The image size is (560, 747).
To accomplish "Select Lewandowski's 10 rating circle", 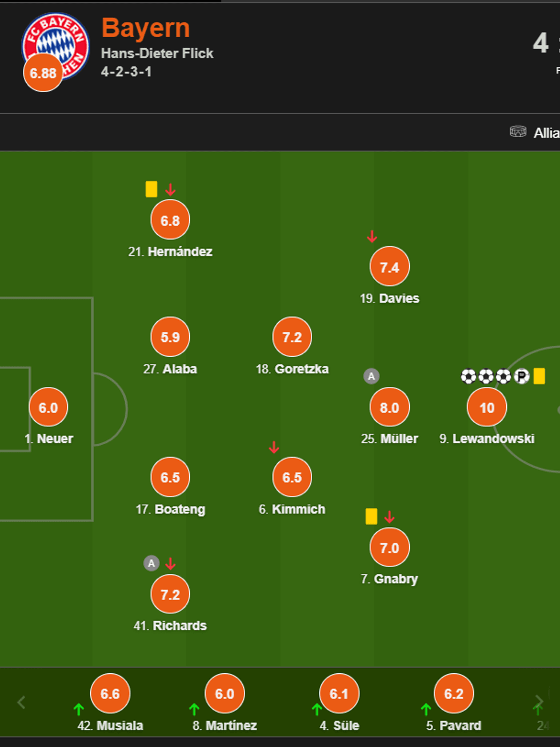I will click(486, 408).
